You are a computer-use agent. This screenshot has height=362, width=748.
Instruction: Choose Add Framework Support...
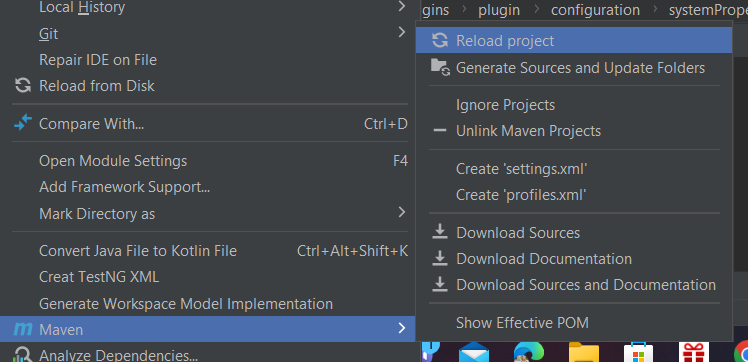[x=208, y=187]
